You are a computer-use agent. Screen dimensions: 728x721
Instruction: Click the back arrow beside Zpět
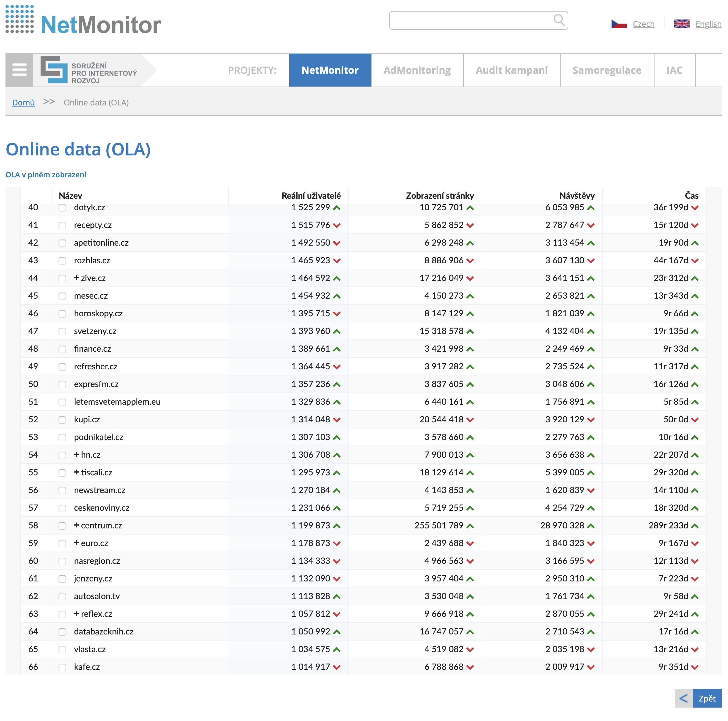click(x=683, y=698)
